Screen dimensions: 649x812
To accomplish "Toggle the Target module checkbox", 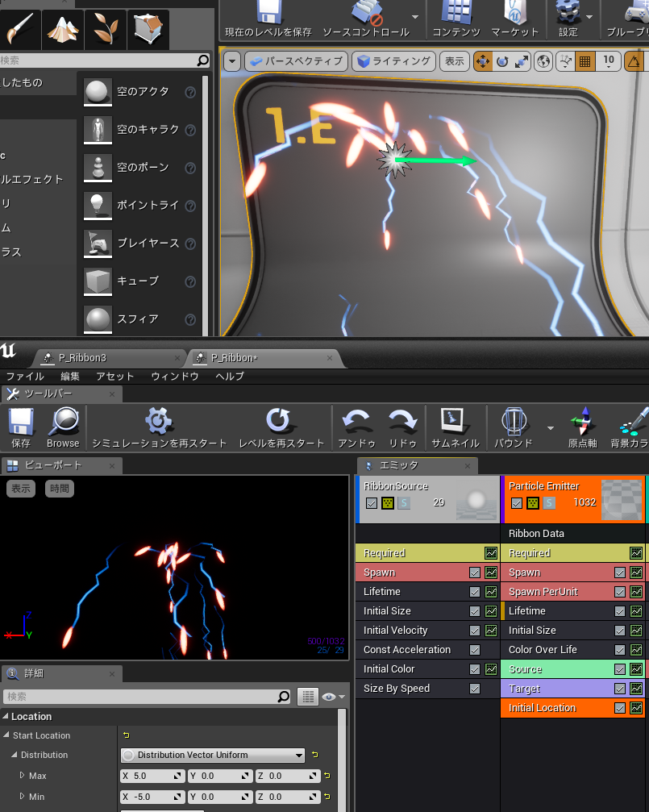I will [x=620, y=689].
